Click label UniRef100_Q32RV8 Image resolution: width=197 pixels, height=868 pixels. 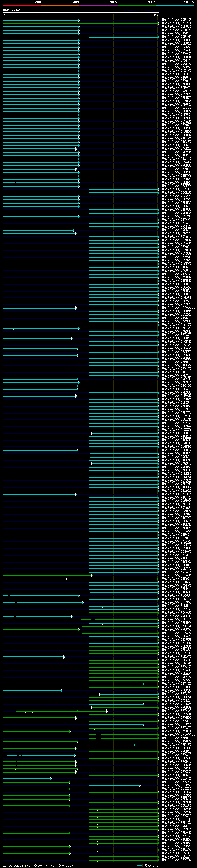click(x=177, y=846)
